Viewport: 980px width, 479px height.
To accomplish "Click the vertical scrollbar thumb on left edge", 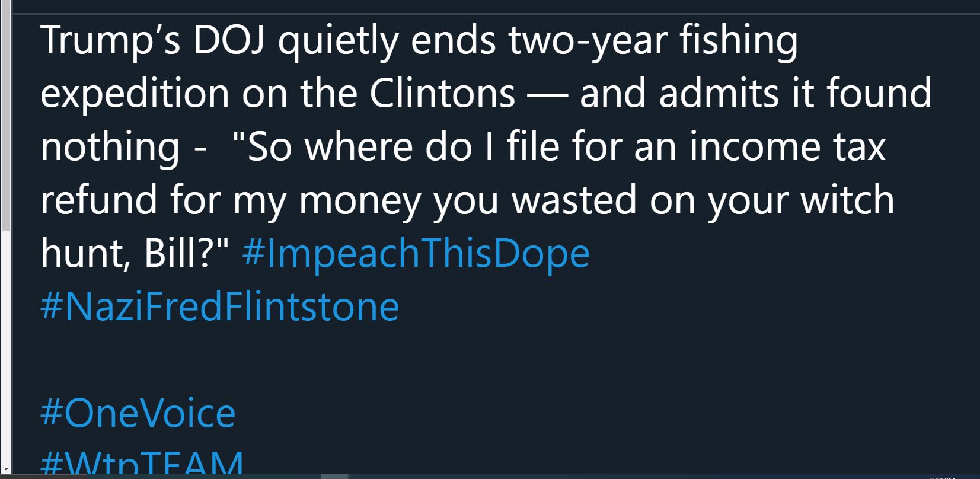I will tap(5, 116).
